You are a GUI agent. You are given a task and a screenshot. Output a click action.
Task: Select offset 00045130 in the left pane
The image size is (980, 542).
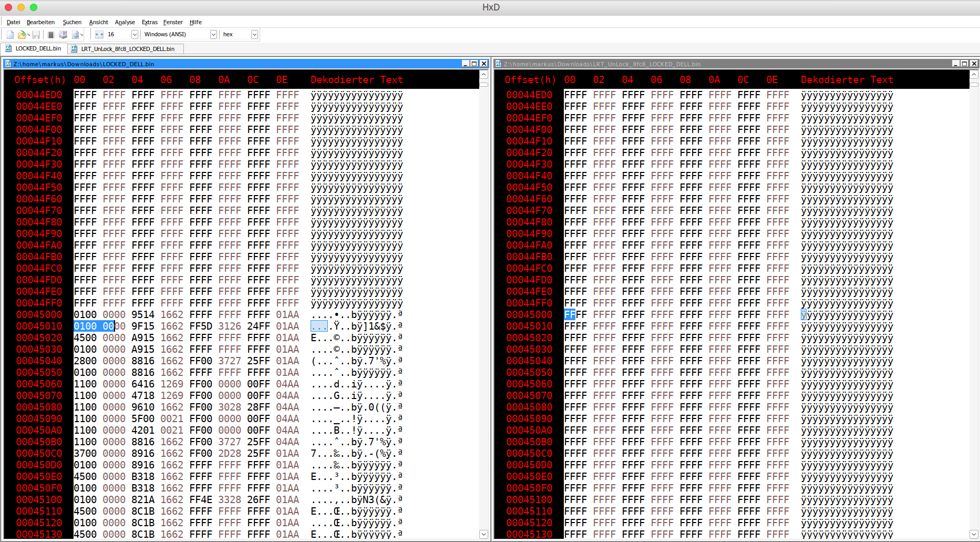39,534
